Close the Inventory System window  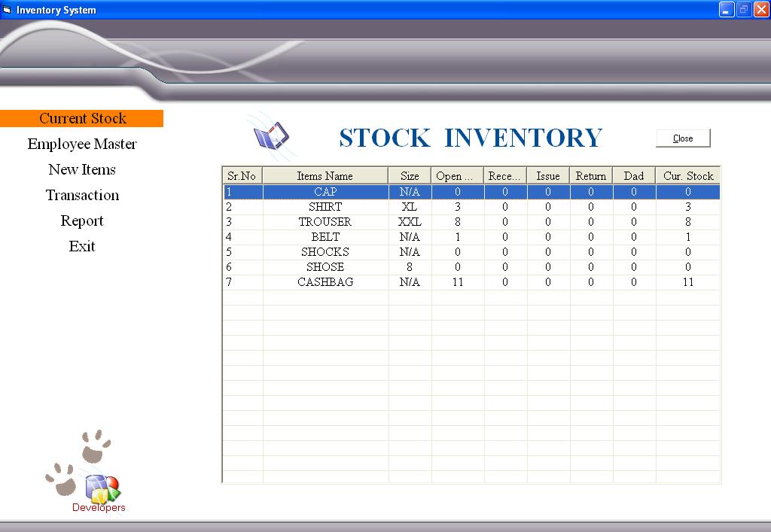[761, 9]
